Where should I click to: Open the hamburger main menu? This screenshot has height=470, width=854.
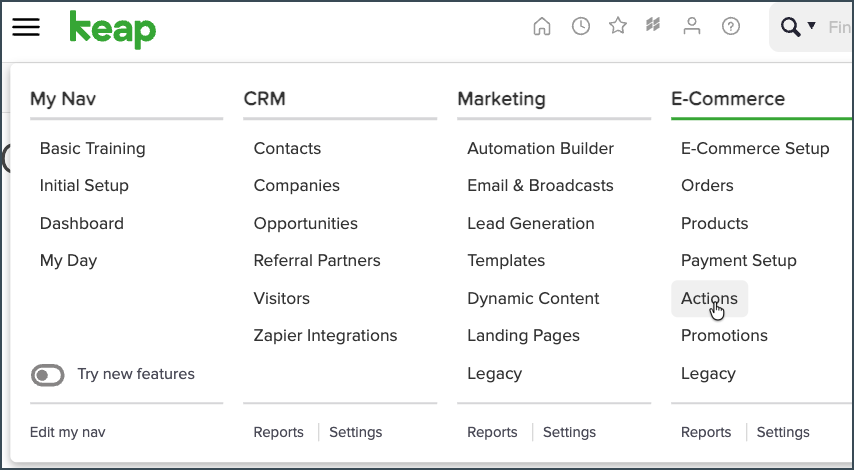(26, 26)
